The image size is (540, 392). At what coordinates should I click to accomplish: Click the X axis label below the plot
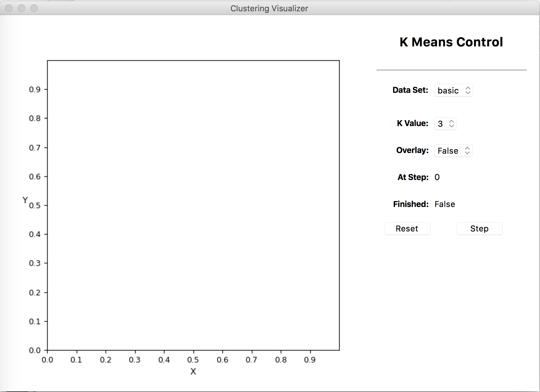point(193,372)
